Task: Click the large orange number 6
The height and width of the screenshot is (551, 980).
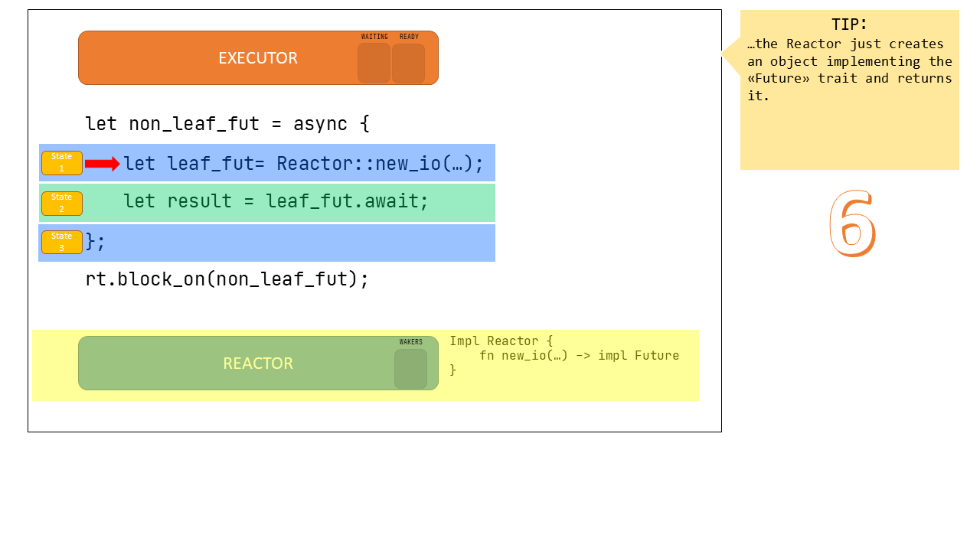Action: (x=851, y=223)
